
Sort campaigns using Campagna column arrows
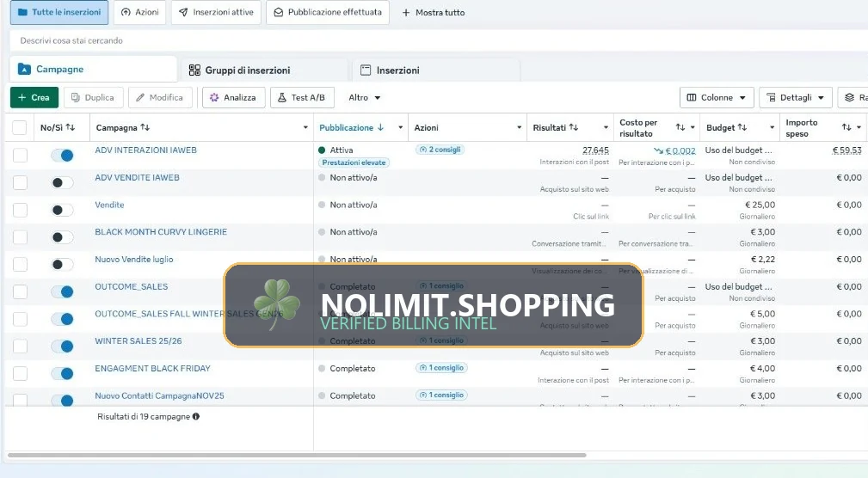(145, 127)
